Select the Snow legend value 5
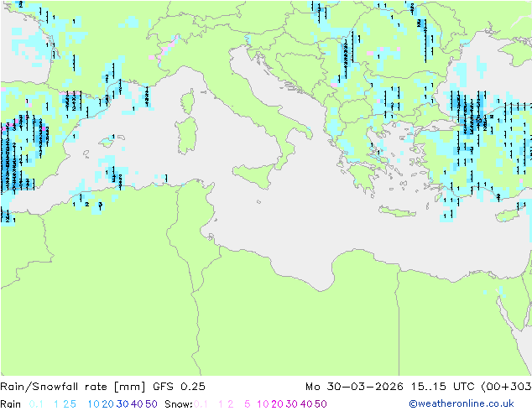532x411 pixels. [247, 404]
